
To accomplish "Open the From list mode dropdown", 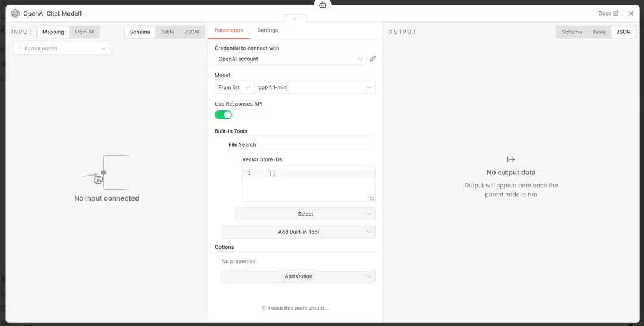I will pyautogui.click(x=234, y=88).
